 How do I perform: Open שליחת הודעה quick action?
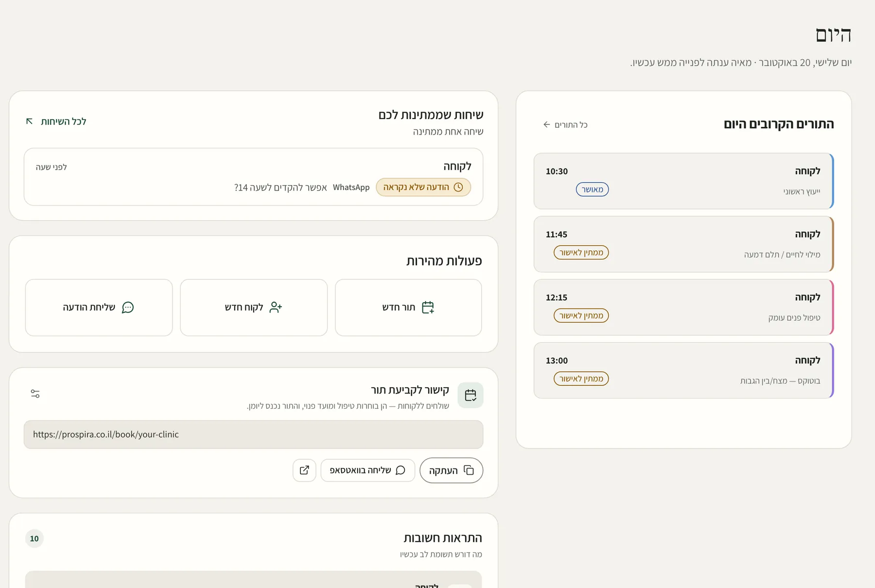[99, 308]
